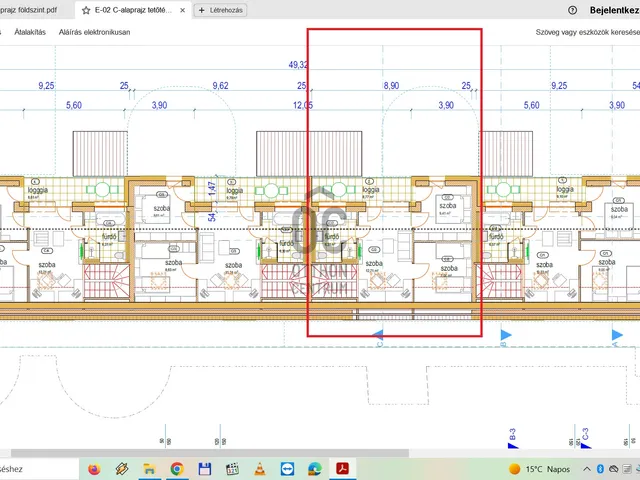Open the Aláírás elektronikusan menu
The image size is (640, 480).
[x=94, y=32]
